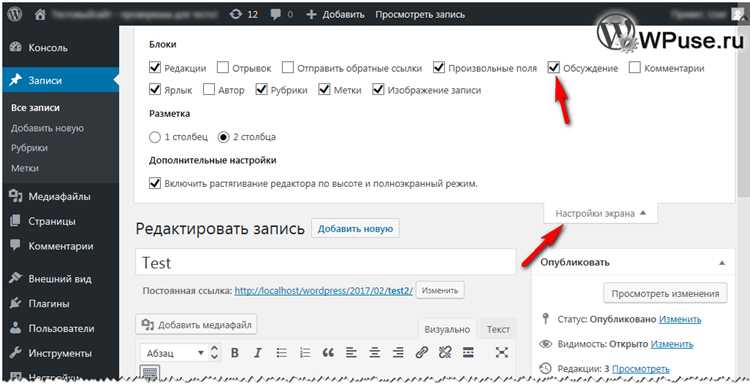Uncheck the Ярлык checkbox
This screenshot has width=750, height=385.
pyautogui.click(x=155, y=89)
